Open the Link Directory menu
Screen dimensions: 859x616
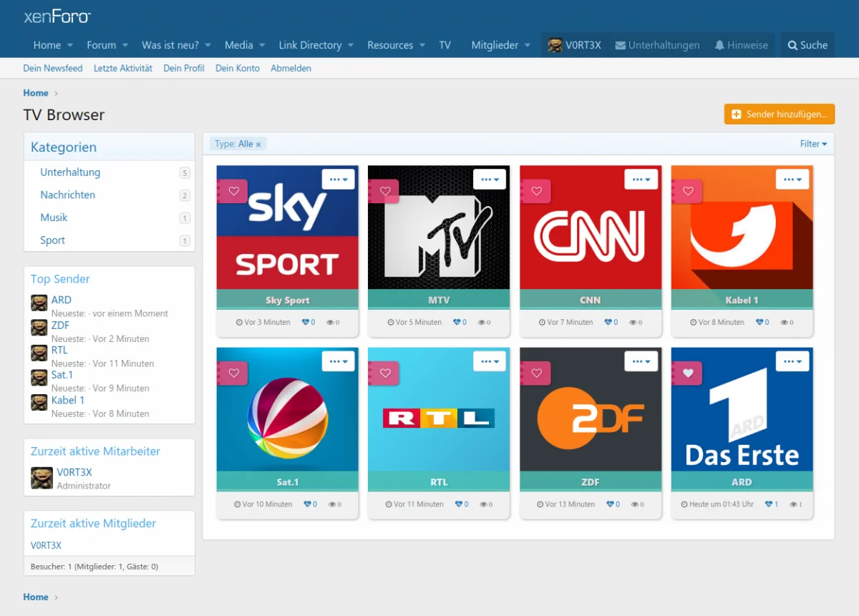(x=310, y=45)
